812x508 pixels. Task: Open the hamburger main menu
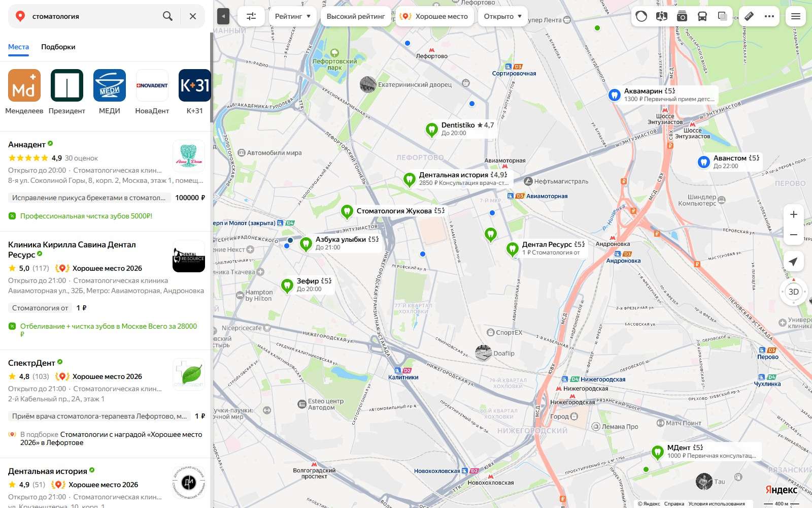tap(796, 16)
